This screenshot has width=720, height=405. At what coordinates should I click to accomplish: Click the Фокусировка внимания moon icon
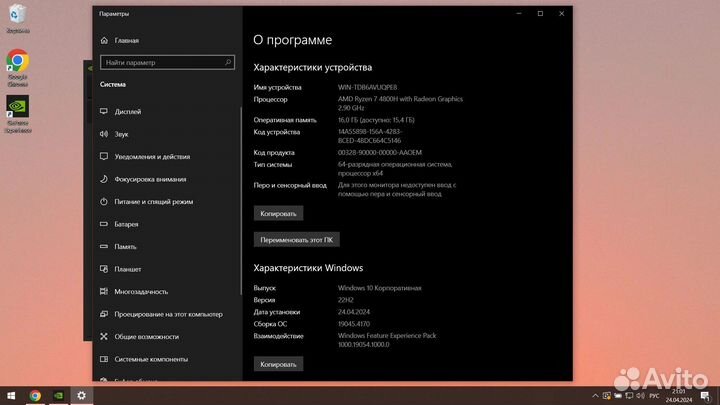(104, 179)
